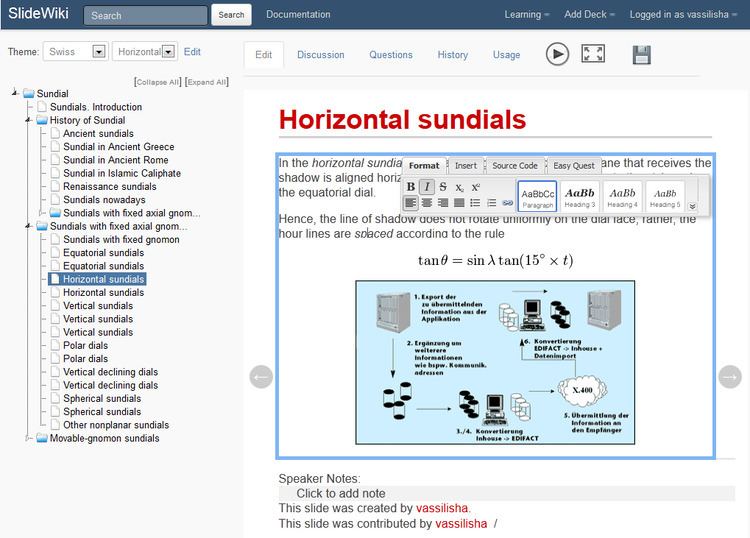Switch to the Usage tab
The height and width of the screenshot is (538, 750).
click(507, 55)
